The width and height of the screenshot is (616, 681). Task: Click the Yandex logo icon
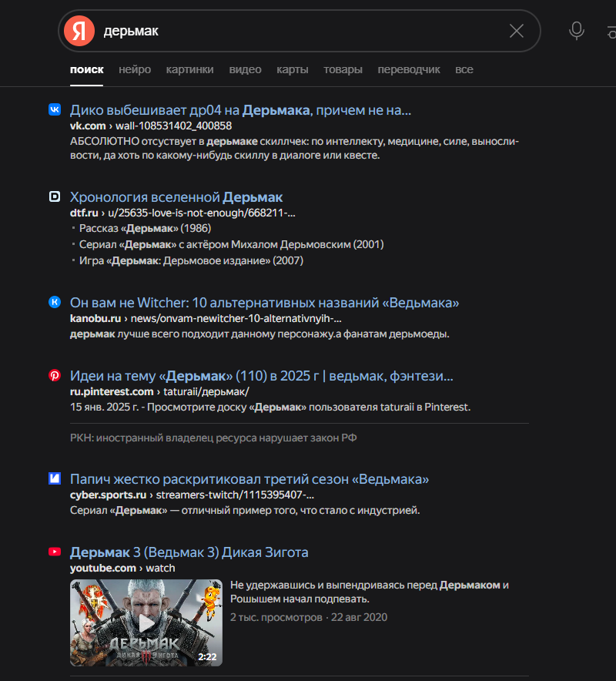79,31
